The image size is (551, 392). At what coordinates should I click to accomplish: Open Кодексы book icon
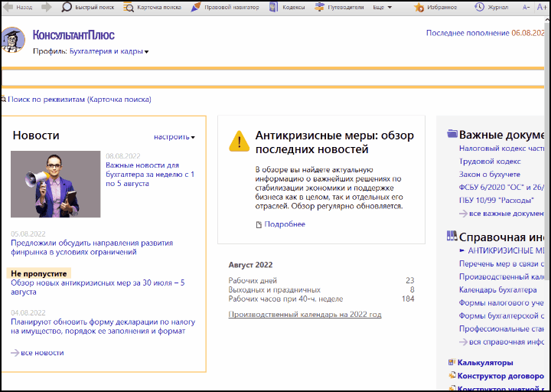[274, 7]
